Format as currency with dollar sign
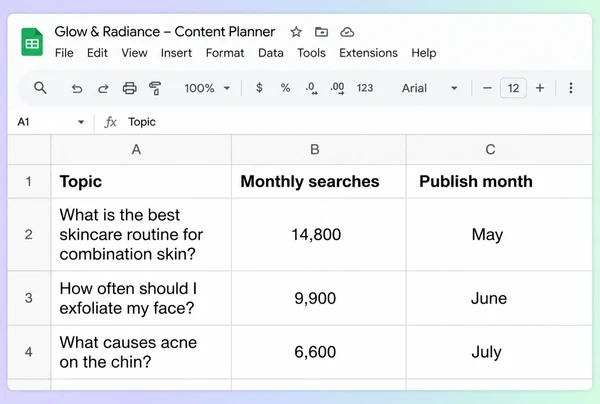Image resolution: width=600 pixels, height=404 pixels. coord(259,88)
